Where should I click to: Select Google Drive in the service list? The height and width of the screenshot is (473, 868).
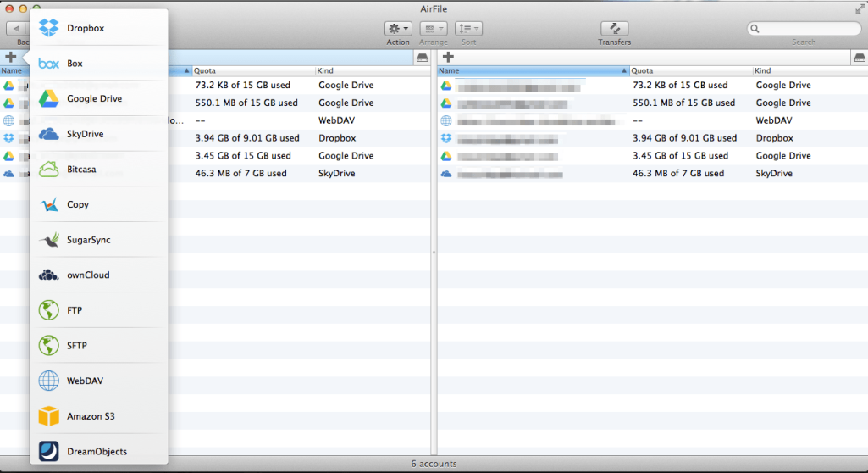click(98, 98)
